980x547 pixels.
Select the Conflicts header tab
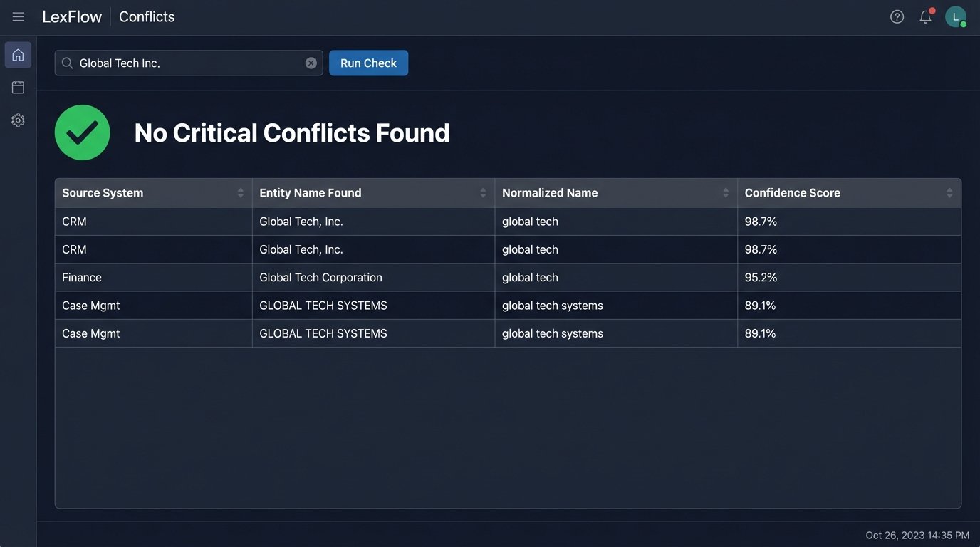147,17
